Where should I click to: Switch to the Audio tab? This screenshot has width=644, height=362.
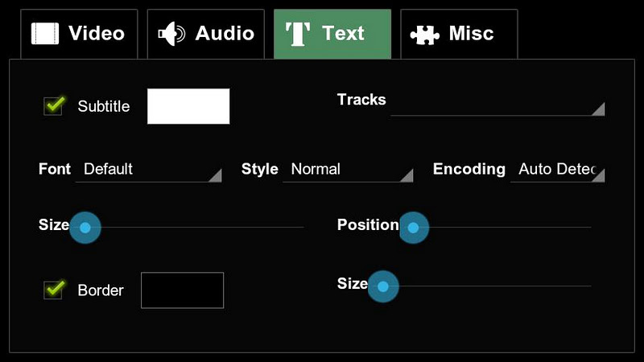pos(206,34)
